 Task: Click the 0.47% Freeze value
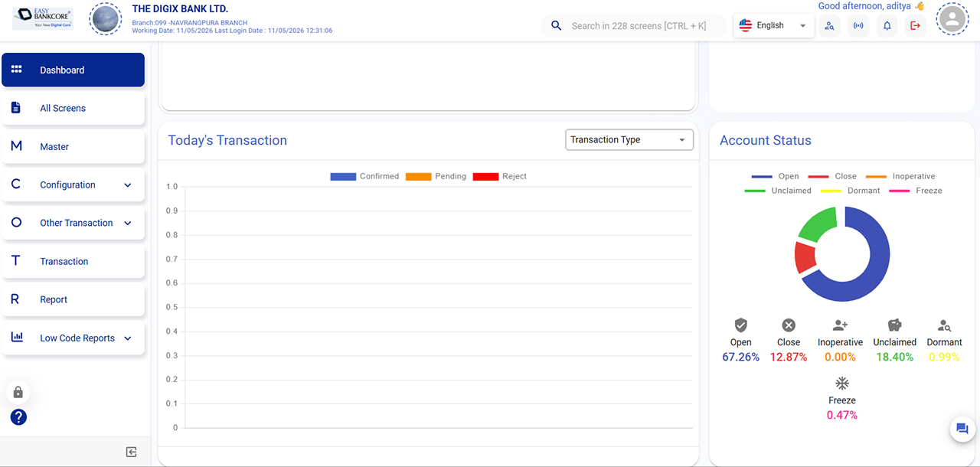[842, 415]
